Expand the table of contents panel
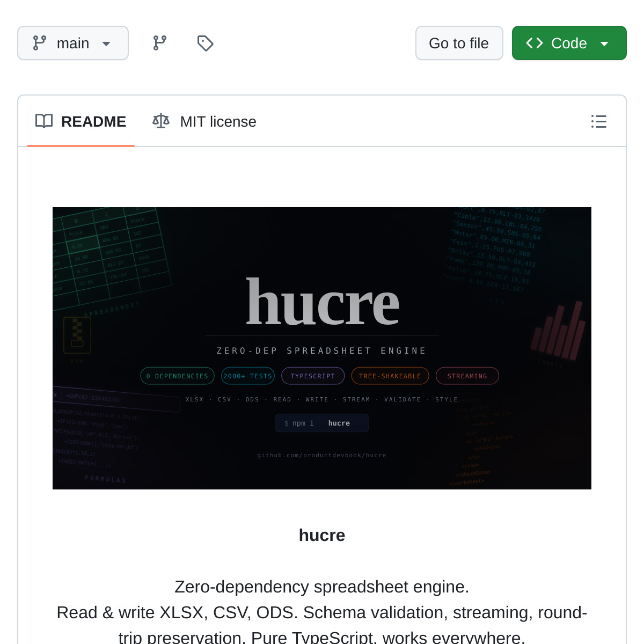This screenshot has height=644, width=644. [x=598, y=121]
